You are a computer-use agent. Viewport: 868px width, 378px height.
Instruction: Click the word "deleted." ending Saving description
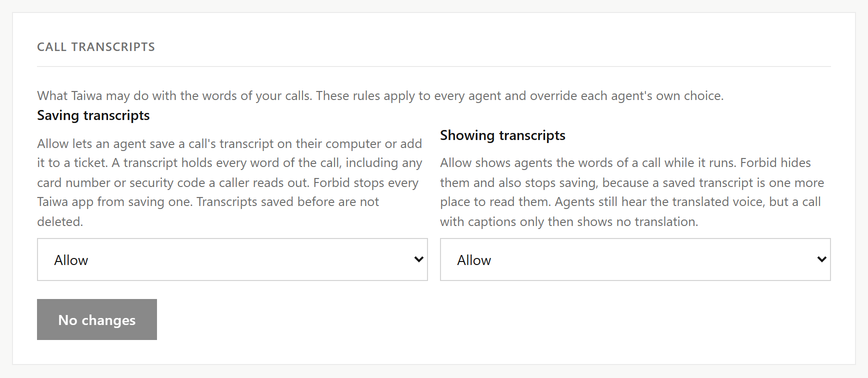[60, 221]
